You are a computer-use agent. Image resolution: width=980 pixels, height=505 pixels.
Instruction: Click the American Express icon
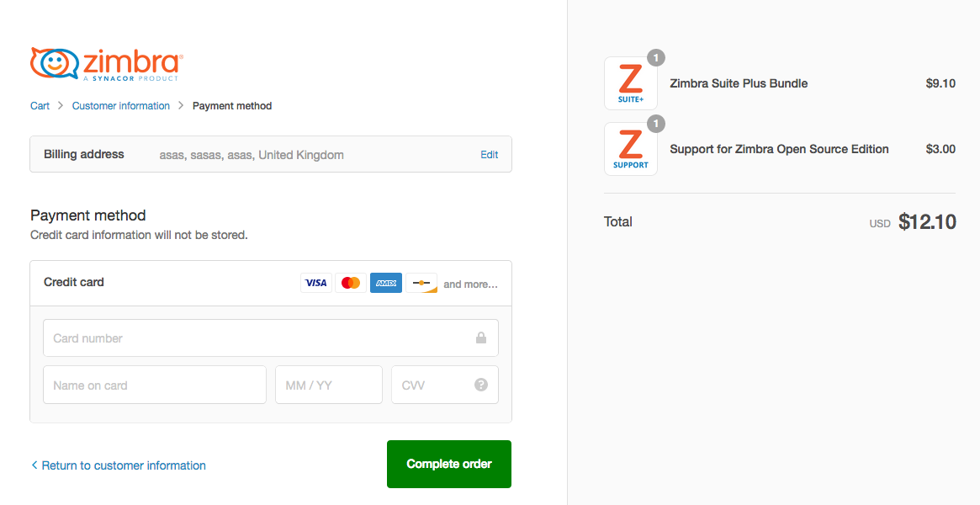pos(386,283)
